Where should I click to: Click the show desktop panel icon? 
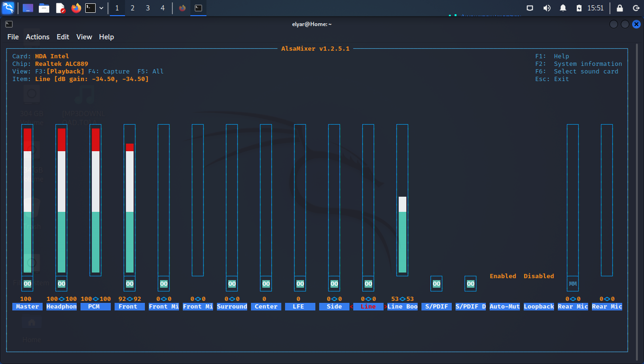click(28, 8)
